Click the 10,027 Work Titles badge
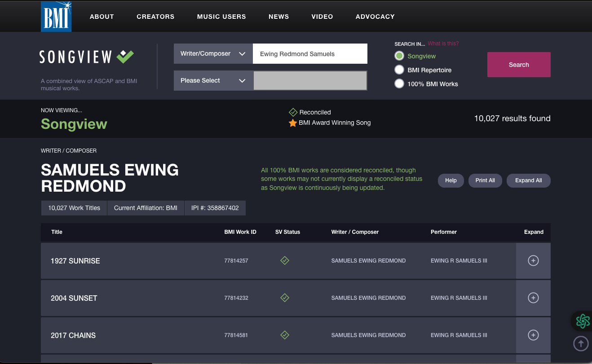Viewport: 592px width, 364px height. tap(74, 208)
